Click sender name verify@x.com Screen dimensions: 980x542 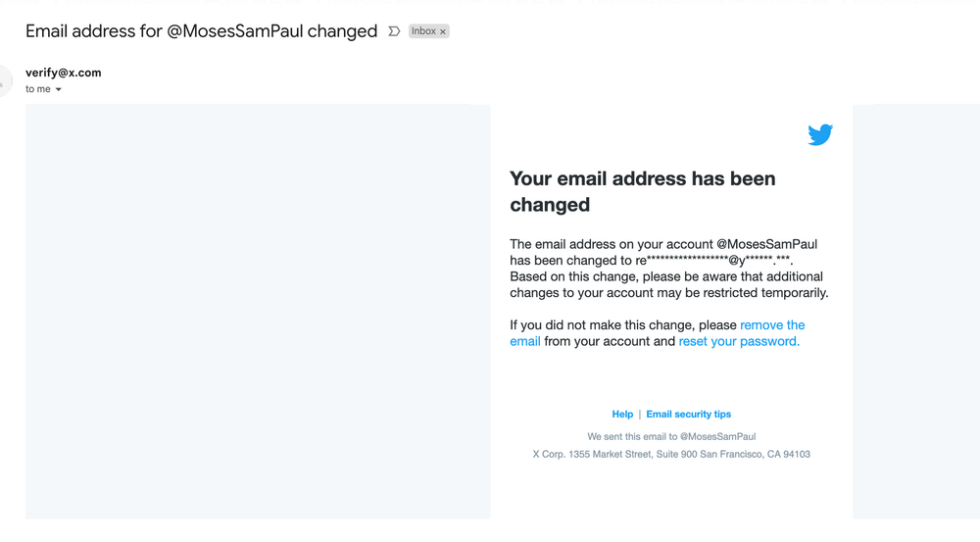pyautogui.click(x=63, y=73)
